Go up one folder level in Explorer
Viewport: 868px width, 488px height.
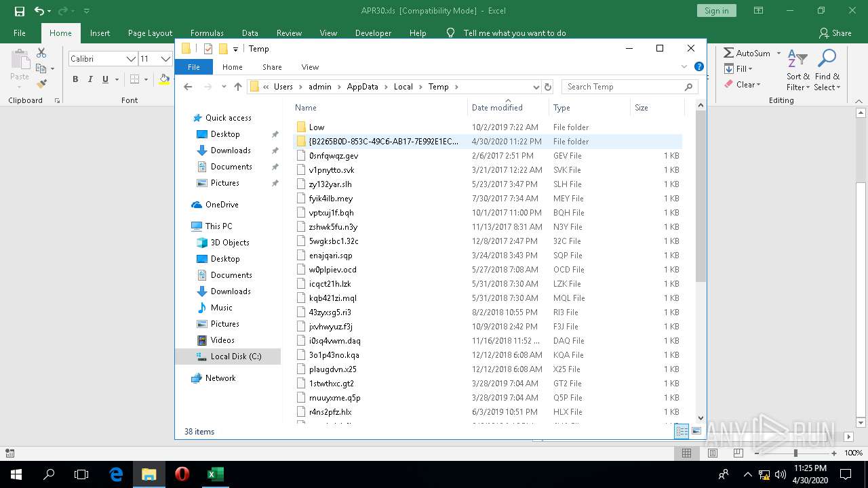point(237,87)
